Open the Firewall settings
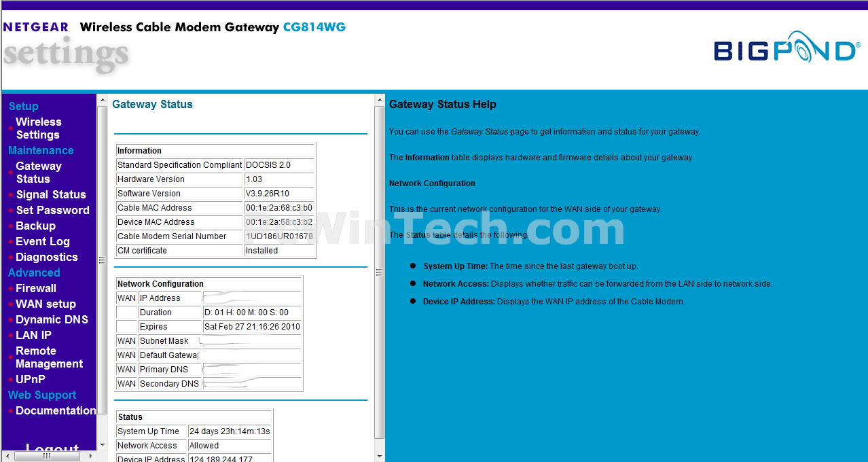 coord(36,289)
